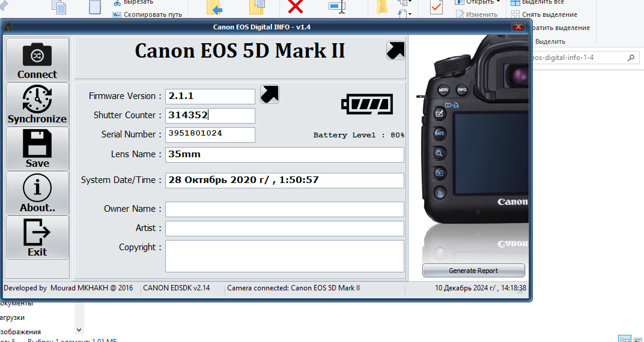Click the Generate Report button
The image size is (644, 342).
coord(473,271)
